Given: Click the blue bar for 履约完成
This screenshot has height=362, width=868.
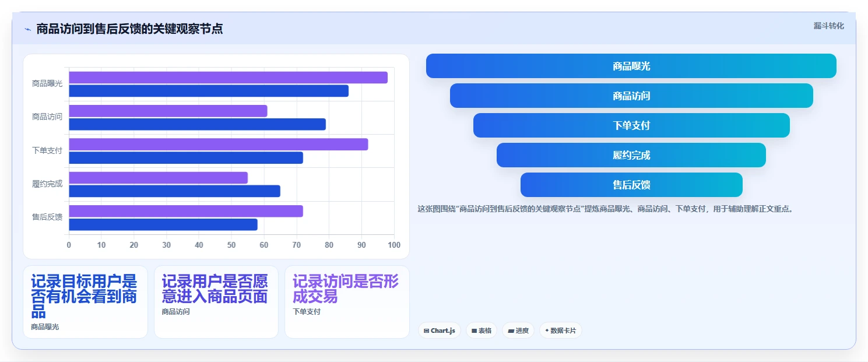Looking at the screenshot, I should 174,191.
